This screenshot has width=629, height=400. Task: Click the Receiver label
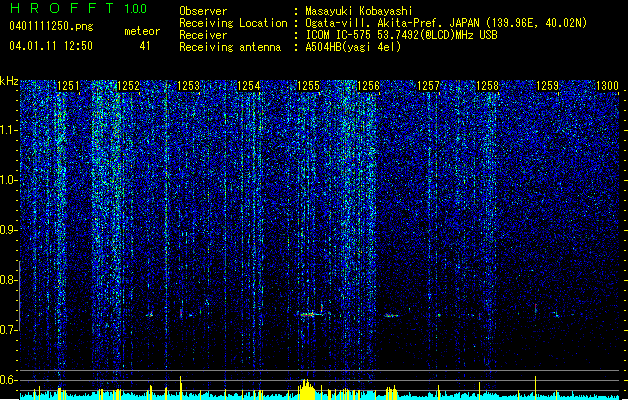203,35
